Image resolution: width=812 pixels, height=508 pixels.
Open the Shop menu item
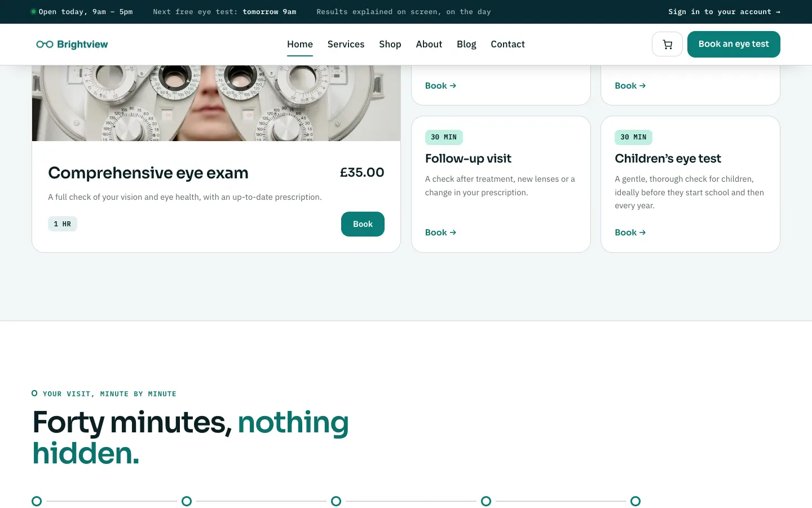[390, 44]
